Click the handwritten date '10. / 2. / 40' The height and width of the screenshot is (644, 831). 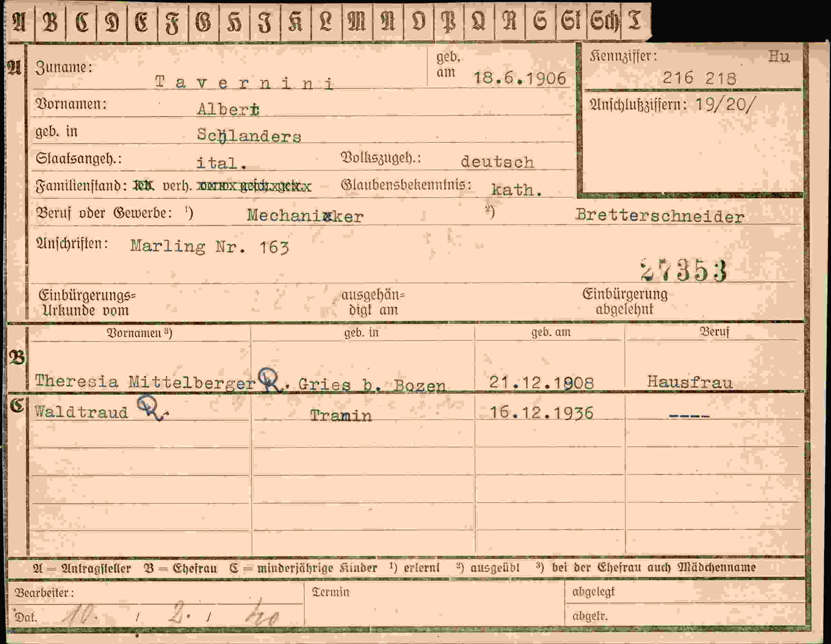pyautogui.click(x=171, y=613)
